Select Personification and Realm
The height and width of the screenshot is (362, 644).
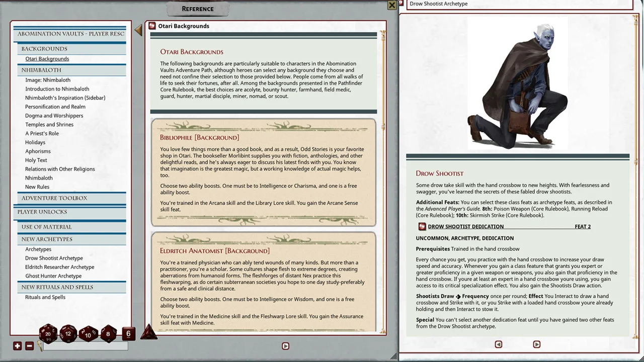[55, 107]
